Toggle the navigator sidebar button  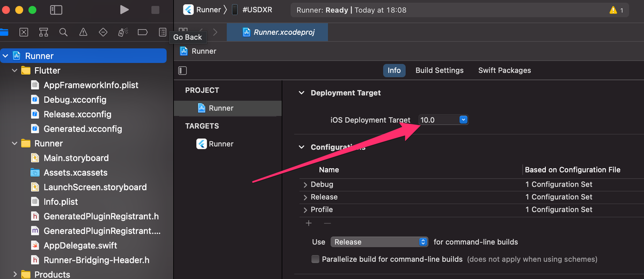coord(56,10)
